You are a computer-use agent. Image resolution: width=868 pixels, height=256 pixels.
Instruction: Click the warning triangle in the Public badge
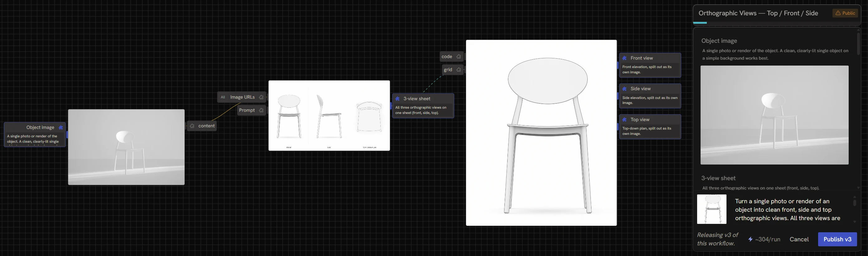pos(838,13)
